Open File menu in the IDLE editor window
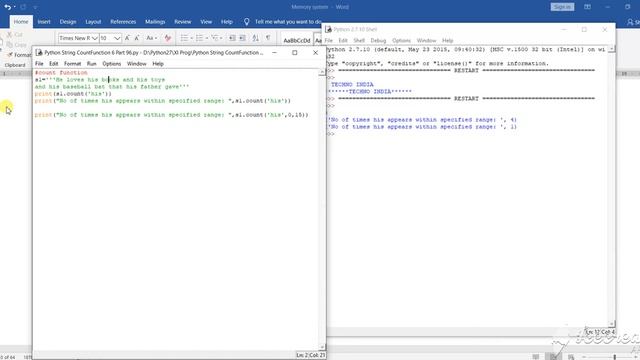Image resolution: width=640 pixels, height=360 pixels. point(39,64)
